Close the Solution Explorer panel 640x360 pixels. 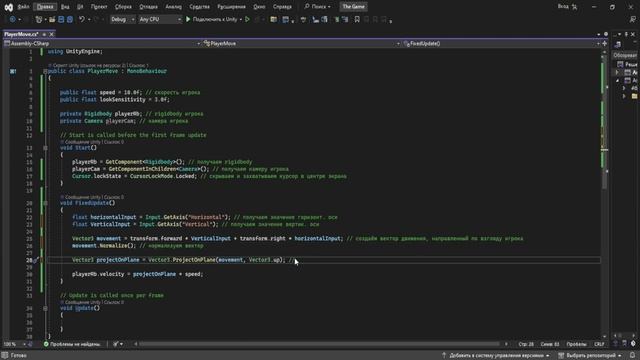[633, 34]
